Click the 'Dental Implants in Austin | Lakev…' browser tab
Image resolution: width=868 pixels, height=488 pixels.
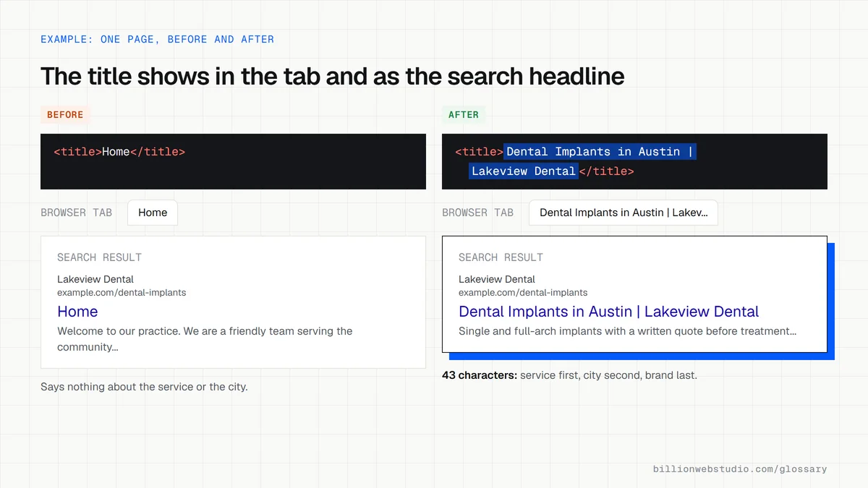click(624, 213)
